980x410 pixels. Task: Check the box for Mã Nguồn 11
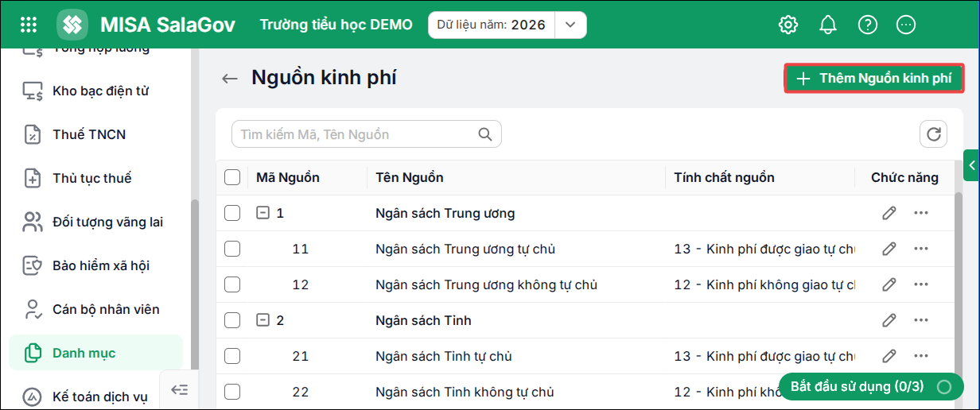click(x=232, y=249)
